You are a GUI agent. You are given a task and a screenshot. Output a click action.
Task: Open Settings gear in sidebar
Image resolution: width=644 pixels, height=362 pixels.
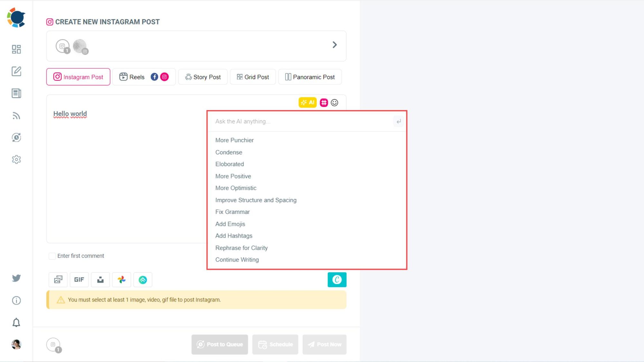coord(16,159)
